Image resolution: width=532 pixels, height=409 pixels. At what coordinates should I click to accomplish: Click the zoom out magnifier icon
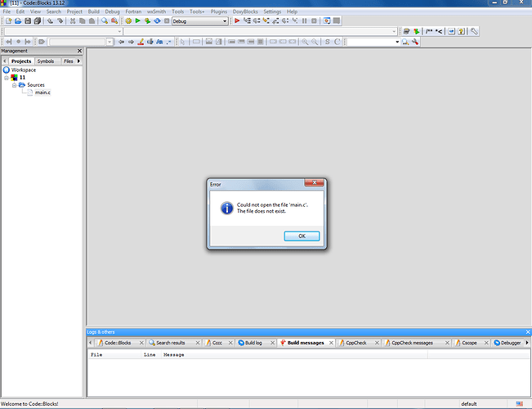(315, 42)
